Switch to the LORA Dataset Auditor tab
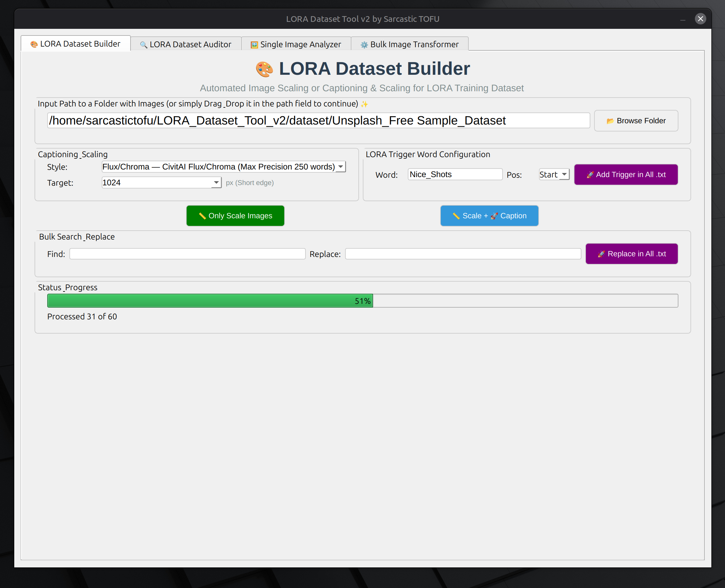This screenshot has height=588, width=725. click(x=186, y=44)
